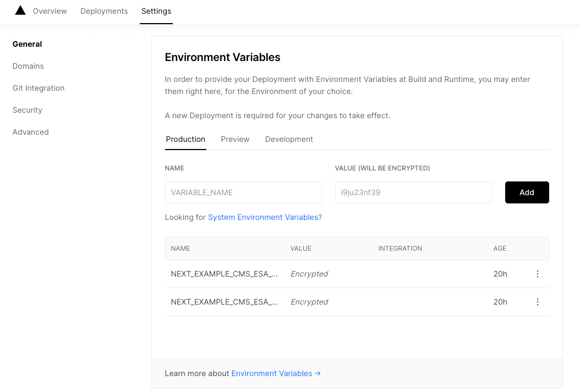Click the encrypted value input field
This screenshot has width=580, height=392.
[413, 192]
